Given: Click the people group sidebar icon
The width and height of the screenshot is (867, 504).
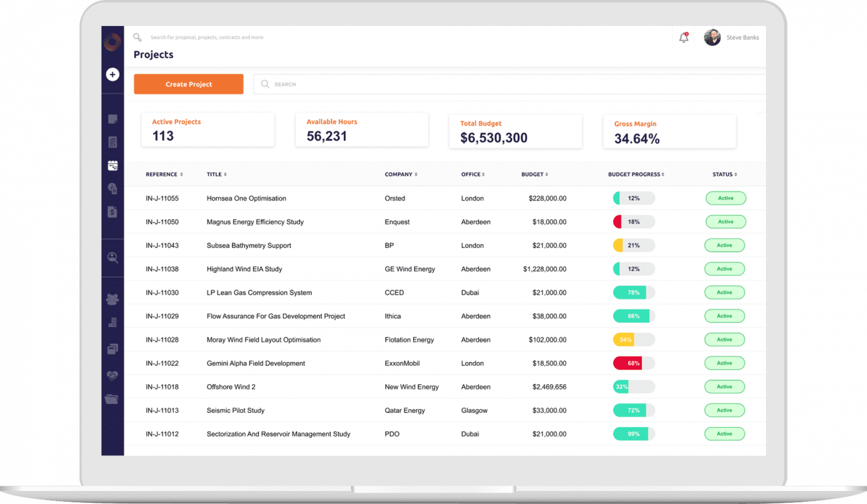Looking at the screenshot, I should click(x=112, y=299).
